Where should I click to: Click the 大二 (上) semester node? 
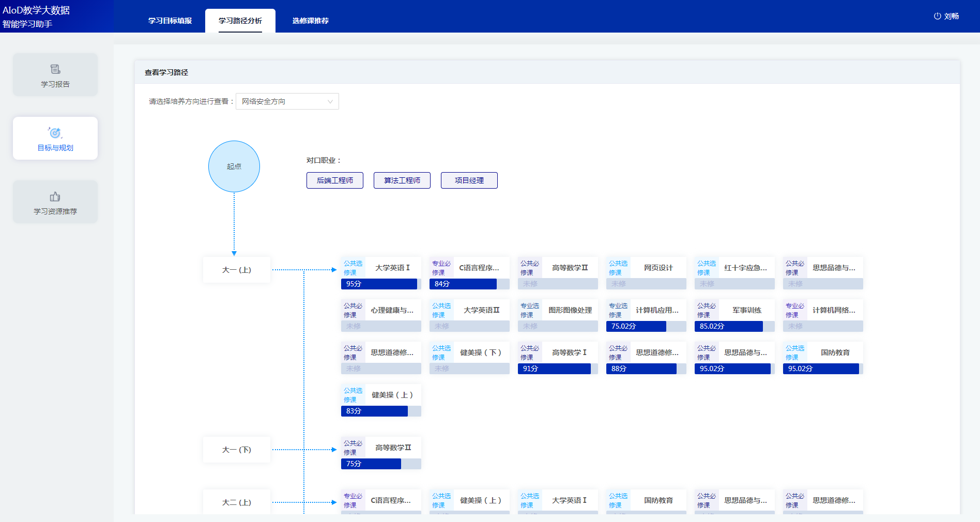coord(237,502)
